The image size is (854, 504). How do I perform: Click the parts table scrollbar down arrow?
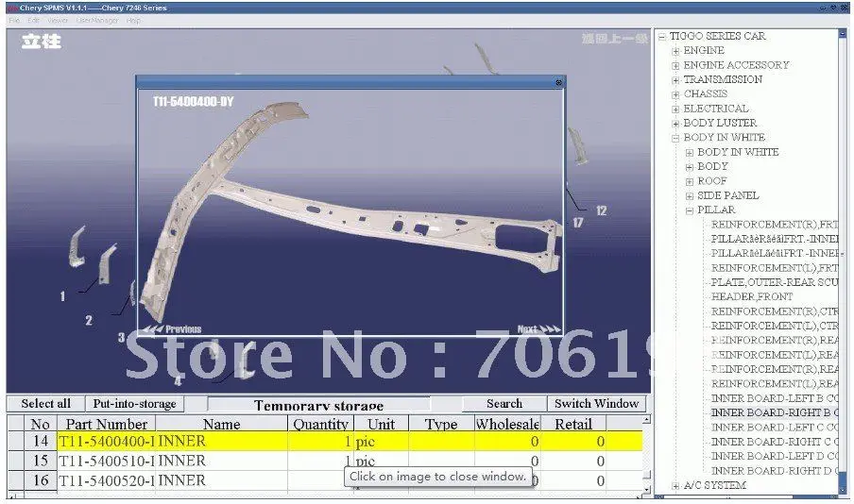pyautogui.click(x=646, y=489)
